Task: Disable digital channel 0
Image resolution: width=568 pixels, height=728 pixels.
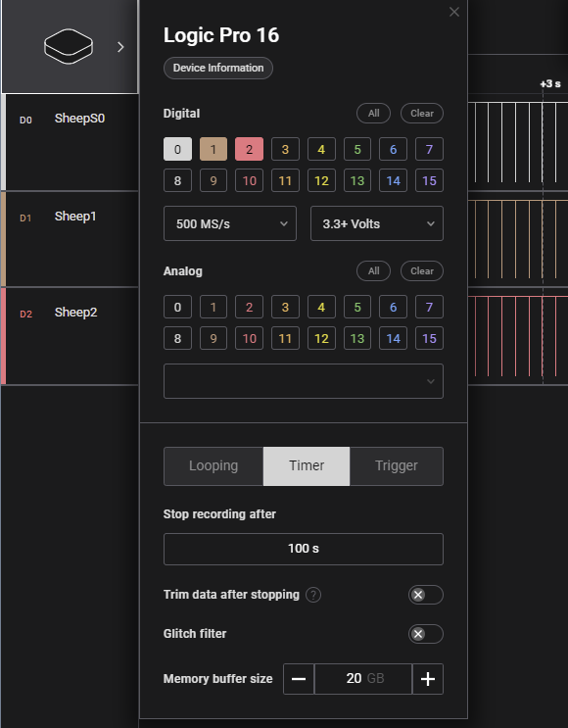Action: pyautogui.click(x=177, y=149)
